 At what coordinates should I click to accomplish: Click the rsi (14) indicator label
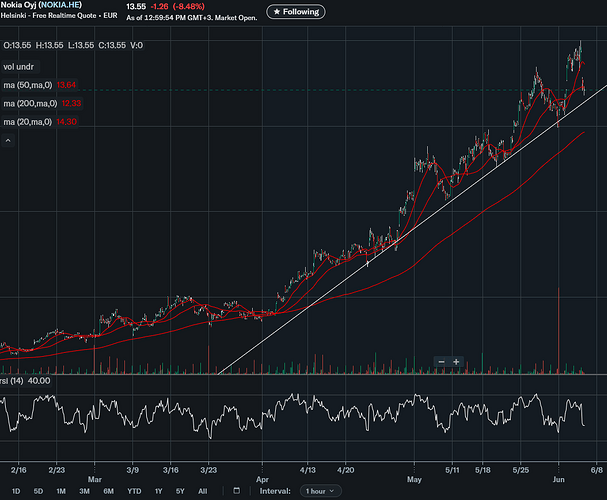(11, 381)
